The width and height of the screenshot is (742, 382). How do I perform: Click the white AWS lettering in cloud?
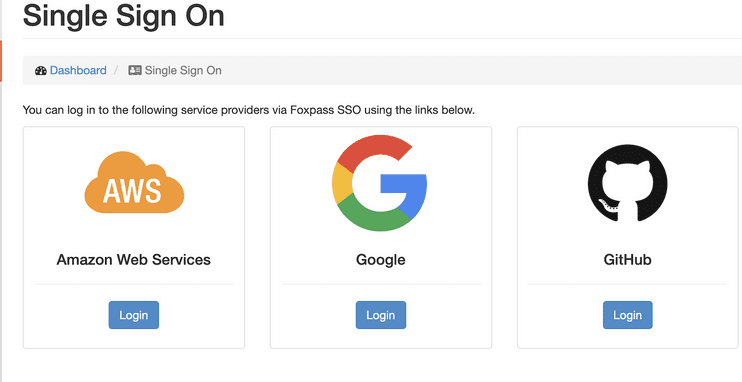tap(132, 191)
